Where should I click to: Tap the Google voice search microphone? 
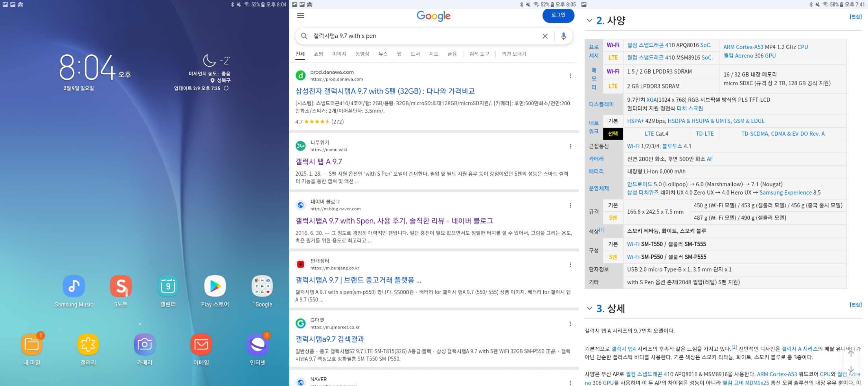tap(563, 36)
